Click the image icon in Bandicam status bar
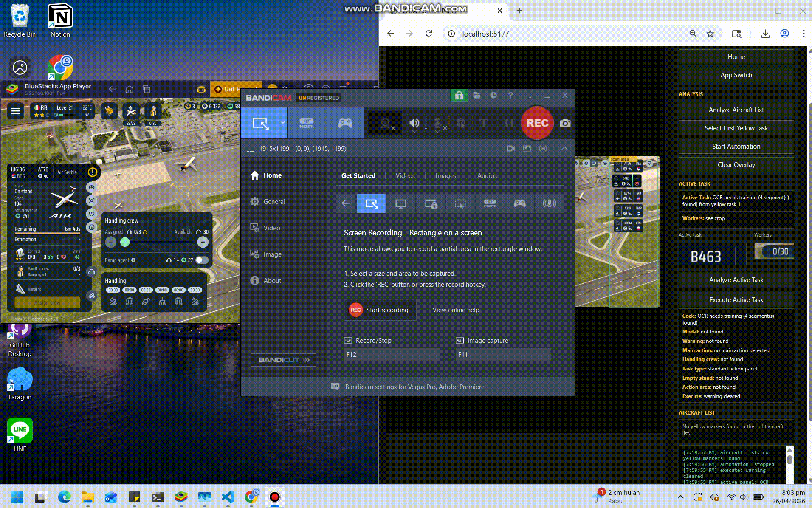 pos(527,148)
